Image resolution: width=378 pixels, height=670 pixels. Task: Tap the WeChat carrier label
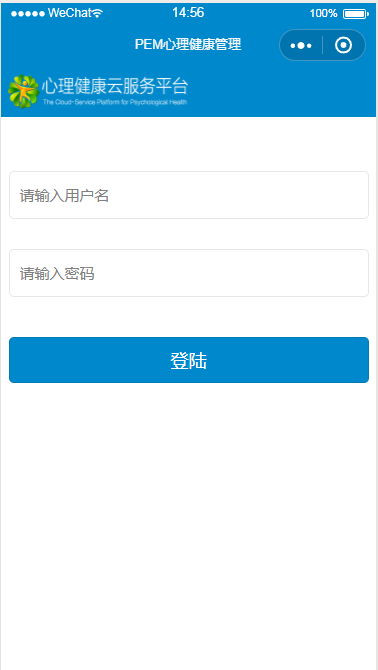point(70,13)
